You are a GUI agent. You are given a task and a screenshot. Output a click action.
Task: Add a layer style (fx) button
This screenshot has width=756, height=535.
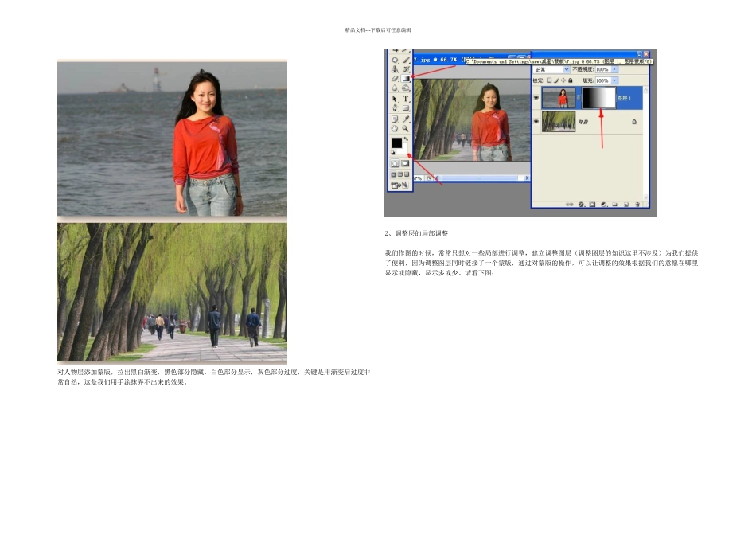581,204
